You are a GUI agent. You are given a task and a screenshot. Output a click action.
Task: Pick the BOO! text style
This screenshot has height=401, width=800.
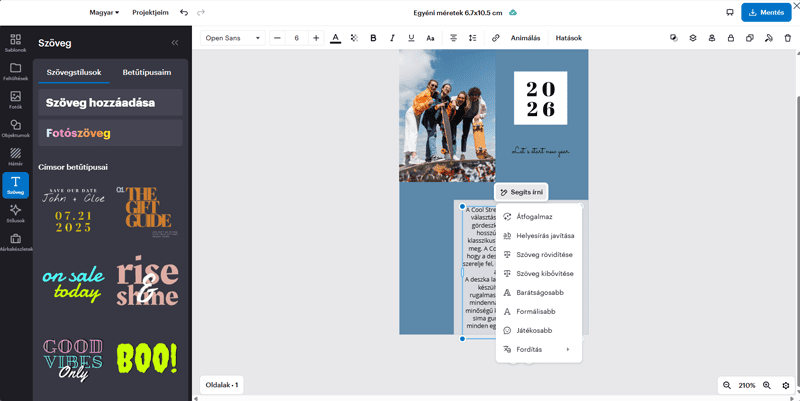(147, 357)
